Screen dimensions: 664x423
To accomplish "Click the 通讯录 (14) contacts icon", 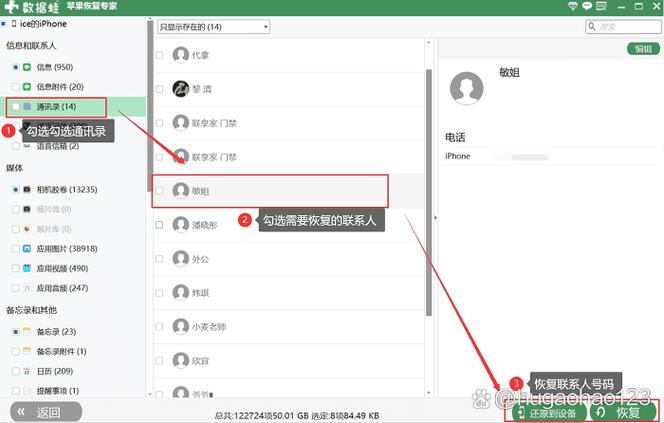I will click(27, 106).
